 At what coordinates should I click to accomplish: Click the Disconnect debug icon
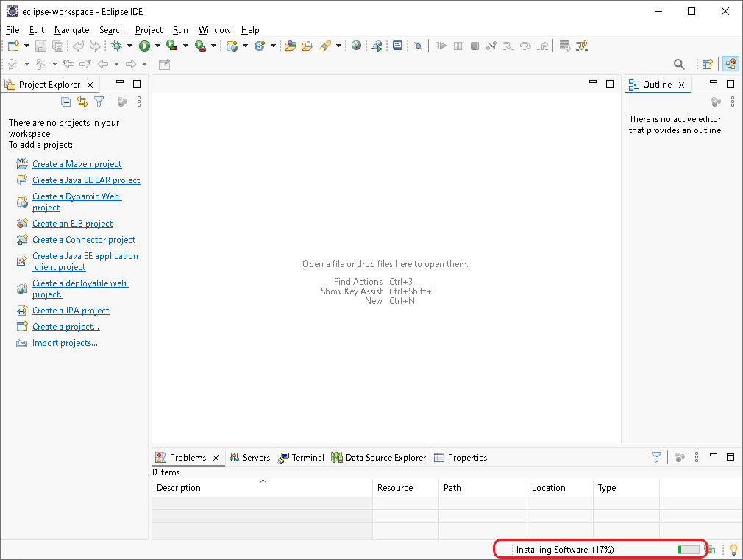pos(491,46)
